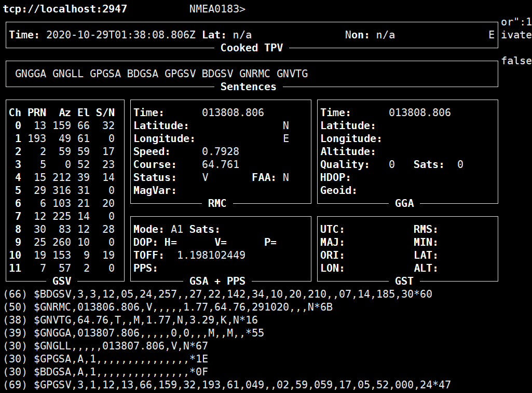Select the GPGSV sentence label
Image resolution: width=532 pixels, height=393 pixels.
(179, 74)
